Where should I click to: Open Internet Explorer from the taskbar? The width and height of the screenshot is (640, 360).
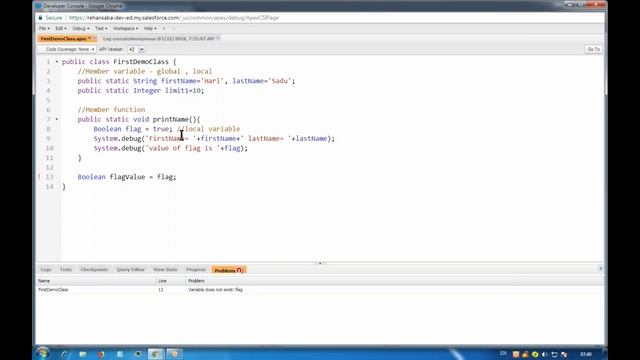coord(64,354)
